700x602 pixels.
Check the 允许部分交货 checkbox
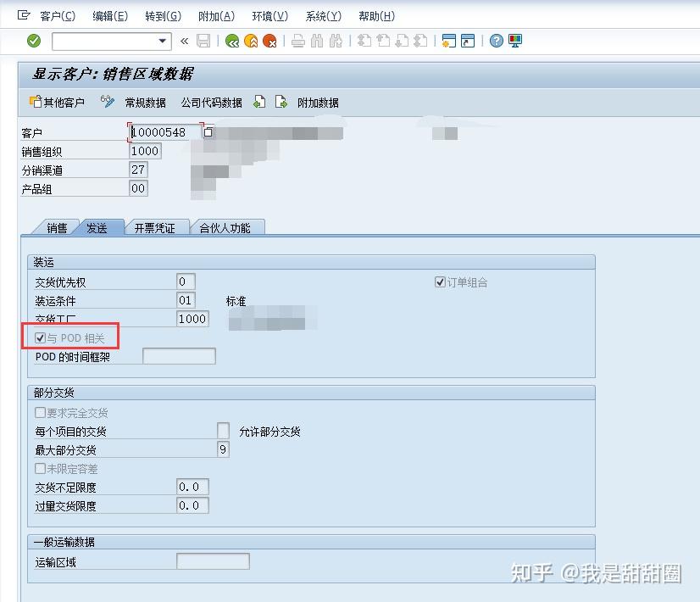point(223,431)
